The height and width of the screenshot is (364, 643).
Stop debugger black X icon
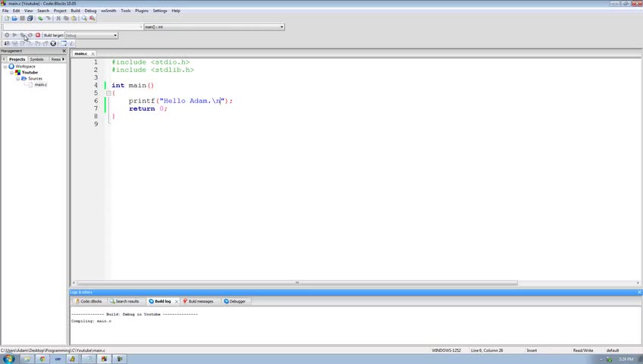(x=53, y=43)
